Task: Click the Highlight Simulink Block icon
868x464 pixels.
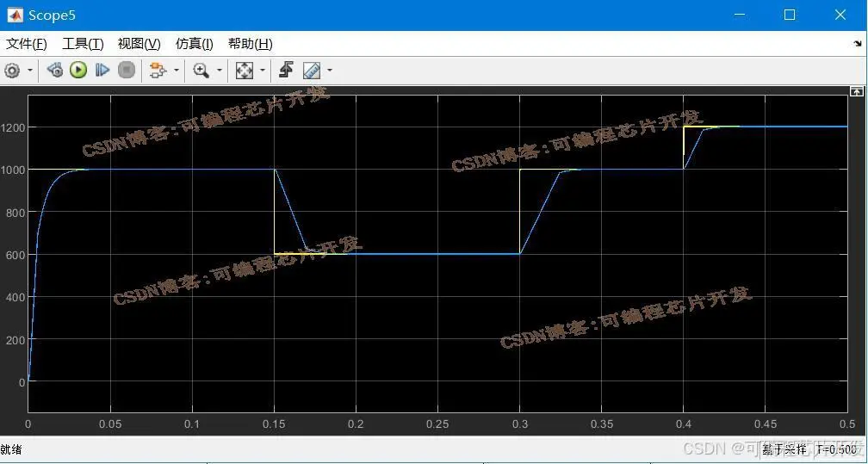Action: pyautogui.click(x=158, y=71)
